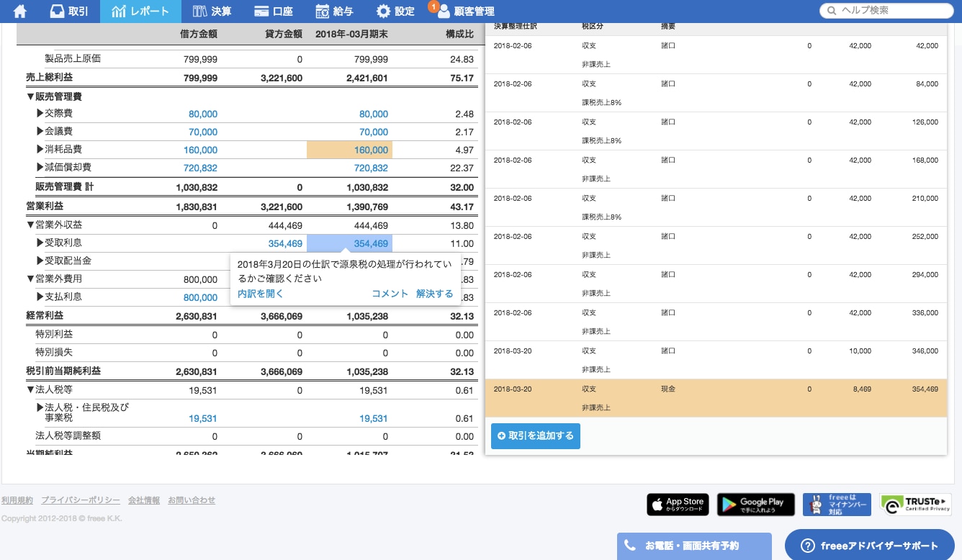
Task: Collapse the 法人税等 section
Action: [x=30, y=390]
